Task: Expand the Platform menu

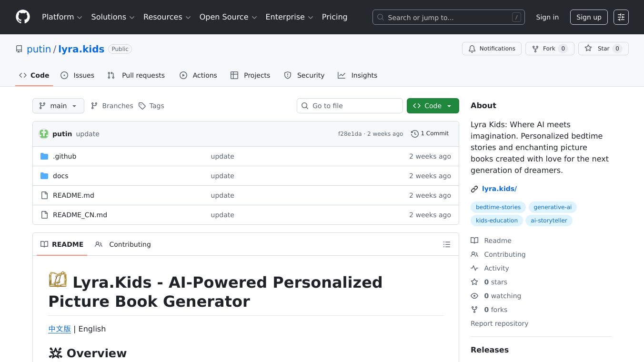Action: pyautogui.click(x=62, y=17)
